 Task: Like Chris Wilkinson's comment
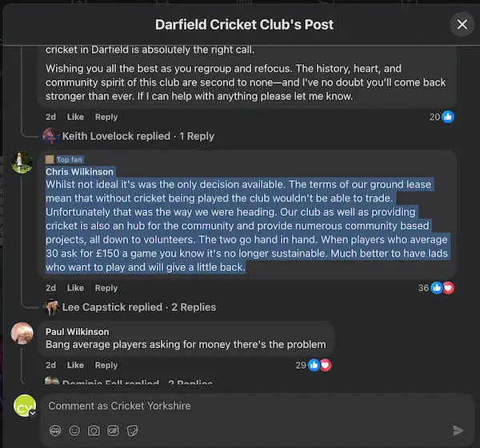75,288
